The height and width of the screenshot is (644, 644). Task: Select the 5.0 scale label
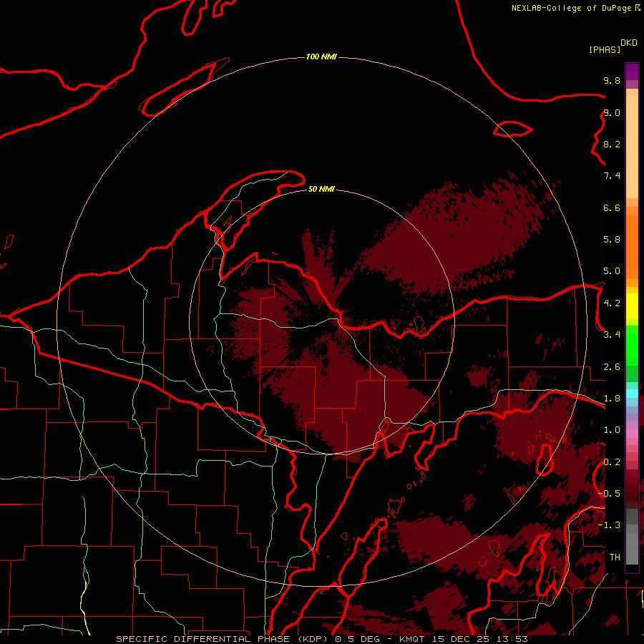click(x=612, y=271)
